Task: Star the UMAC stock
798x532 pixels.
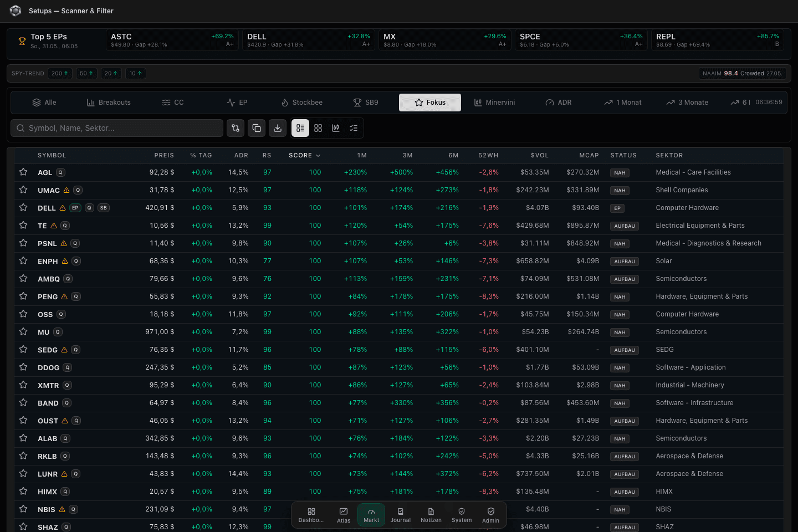Action: coord(23,190)
